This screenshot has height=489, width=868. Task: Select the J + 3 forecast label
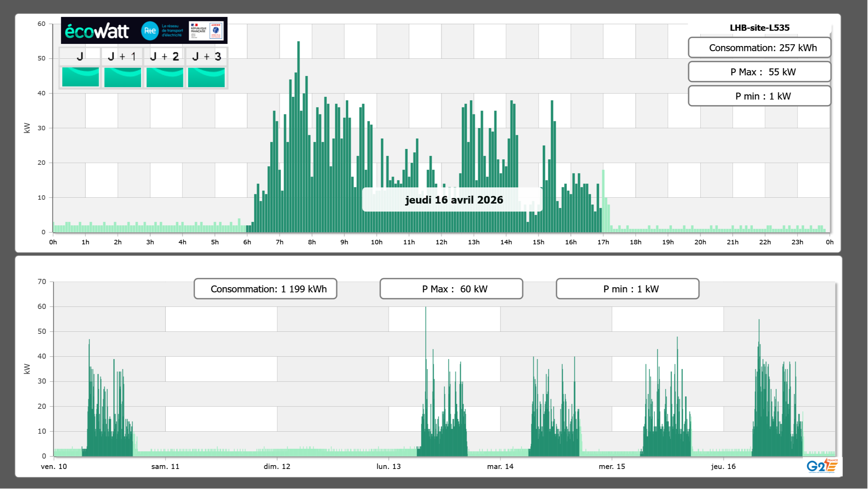click(x=206, y=56)
